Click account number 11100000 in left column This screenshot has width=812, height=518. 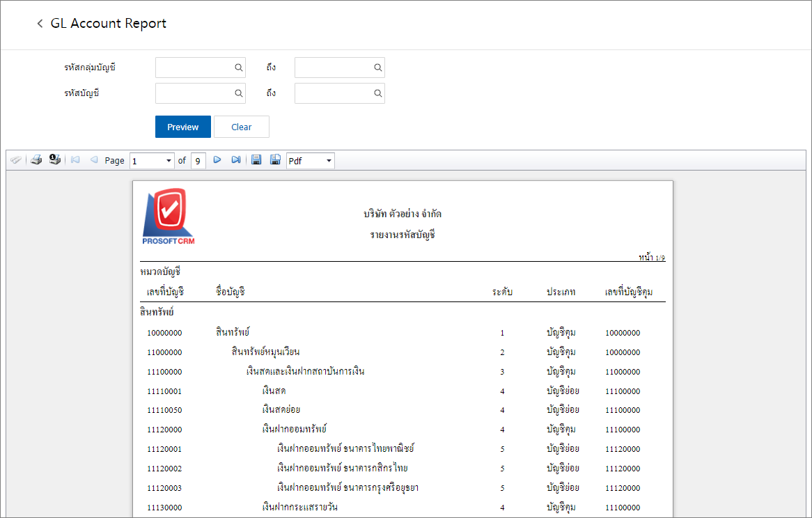(164, 372)
